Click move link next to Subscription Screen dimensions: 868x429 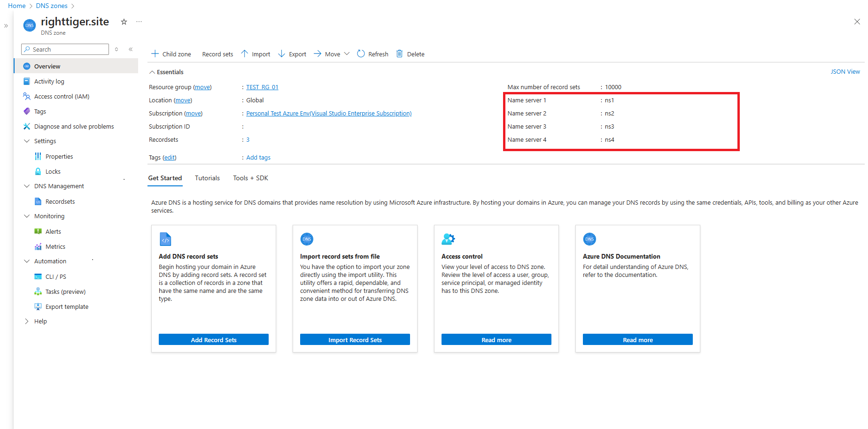click(193, 113)
